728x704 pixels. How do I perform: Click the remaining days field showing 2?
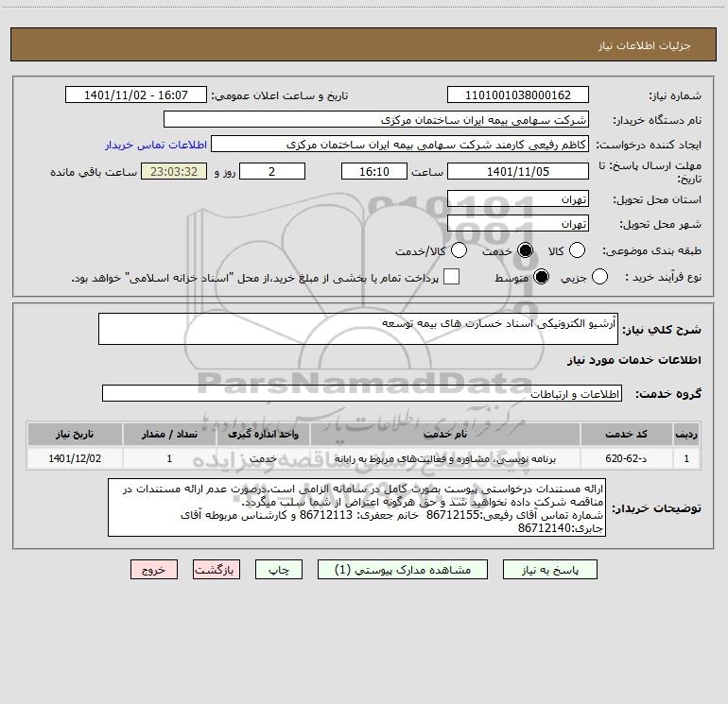point(272,172)
